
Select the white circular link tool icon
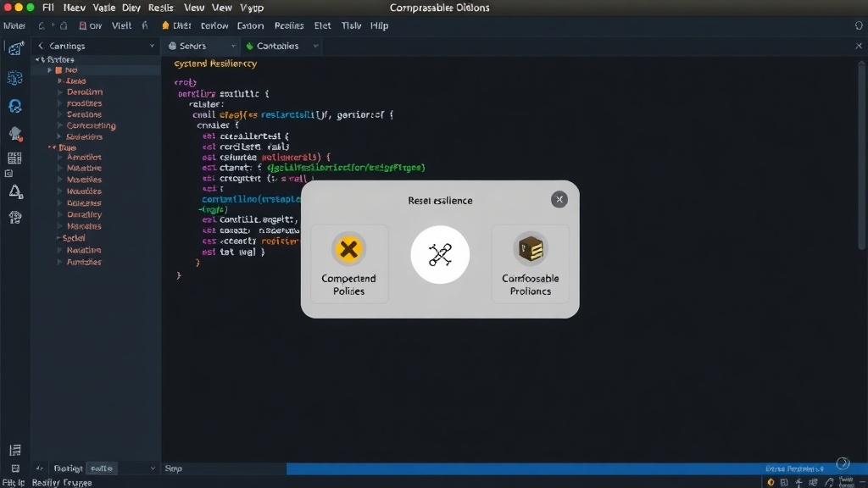click(x=440, y=254)
